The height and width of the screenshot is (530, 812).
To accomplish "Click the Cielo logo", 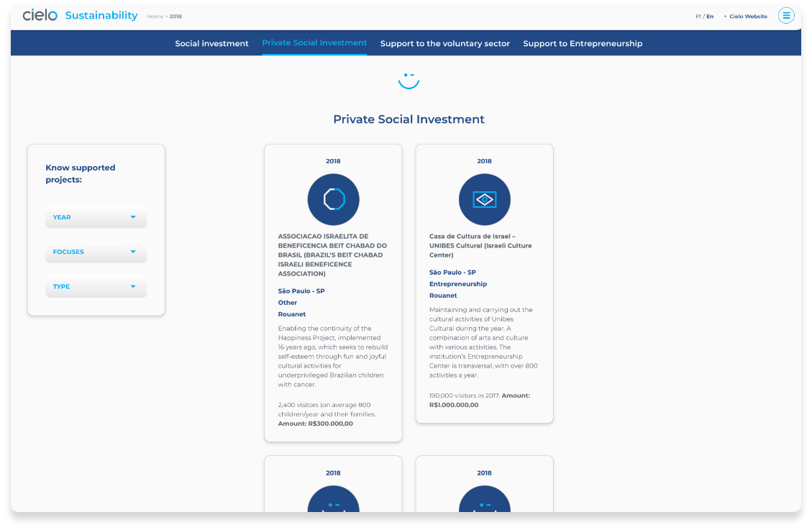I will (x=40, y=15).
